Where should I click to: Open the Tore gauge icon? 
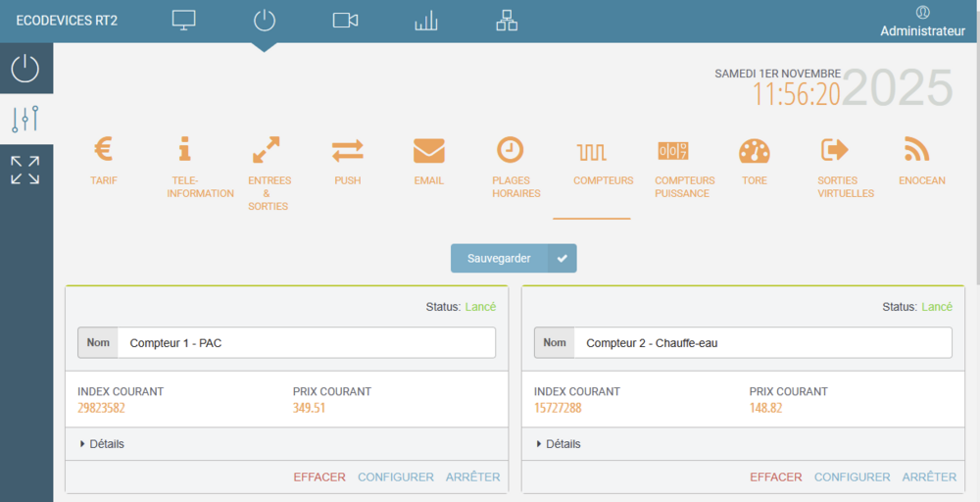[x=754, y=150]
